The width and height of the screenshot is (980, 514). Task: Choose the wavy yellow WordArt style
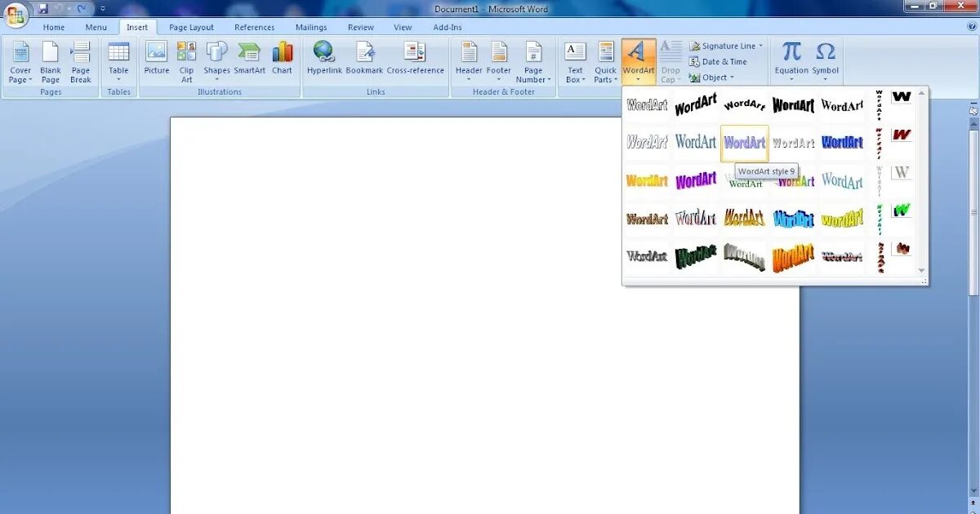pyautogui.click(x=842, y=219)
